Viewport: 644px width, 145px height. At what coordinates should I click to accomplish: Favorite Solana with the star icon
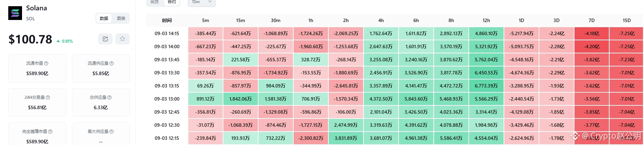click(123, 39)
